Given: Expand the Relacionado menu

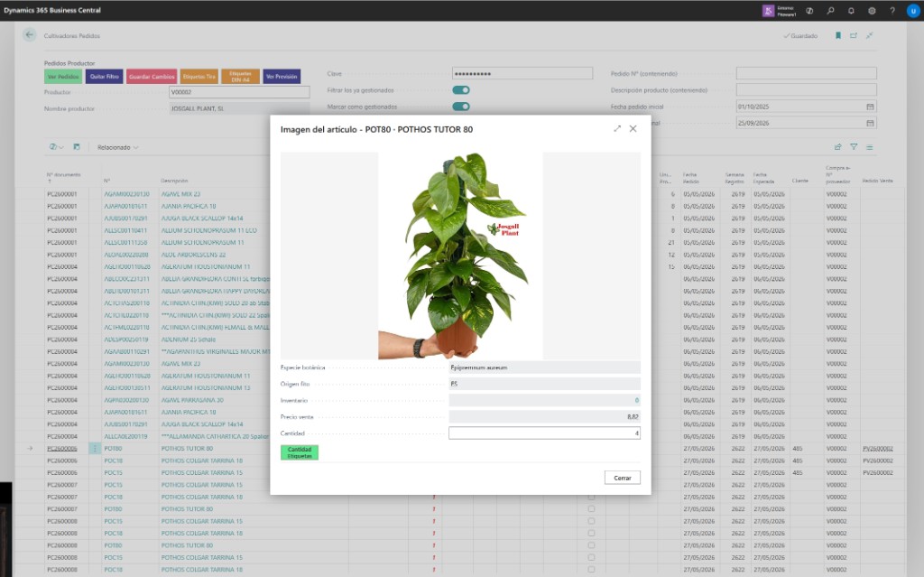Looking at the screenshot, I should coord(118,147).
